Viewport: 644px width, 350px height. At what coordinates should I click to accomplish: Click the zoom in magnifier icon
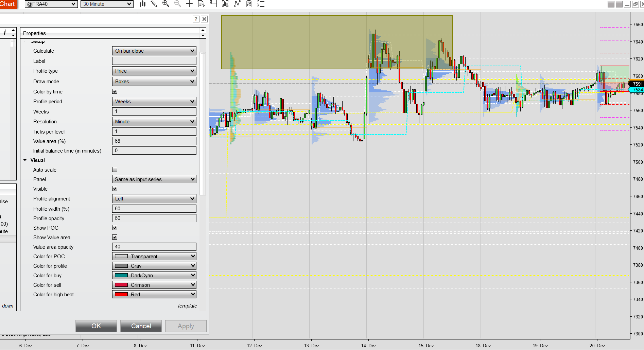(166, 4)
